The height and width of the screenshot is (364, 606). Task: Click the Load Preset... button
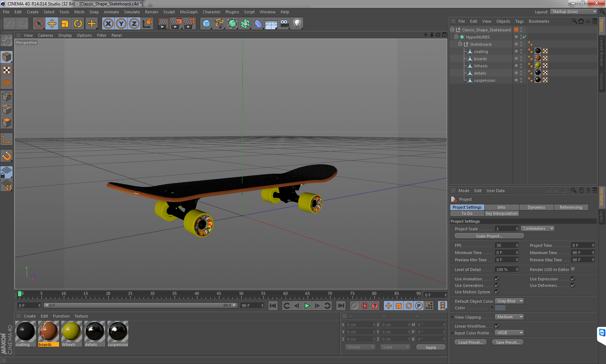(471, 342)
